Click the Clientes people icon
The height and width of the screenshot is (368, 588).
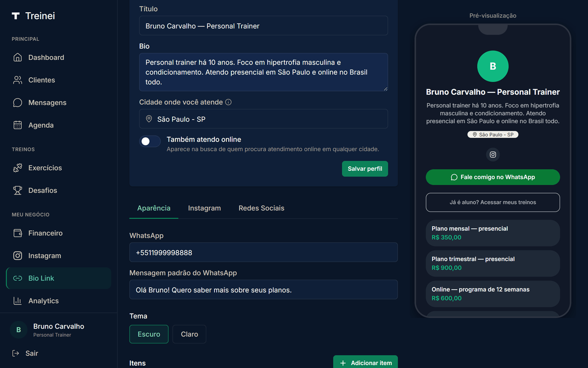(18, 80)
